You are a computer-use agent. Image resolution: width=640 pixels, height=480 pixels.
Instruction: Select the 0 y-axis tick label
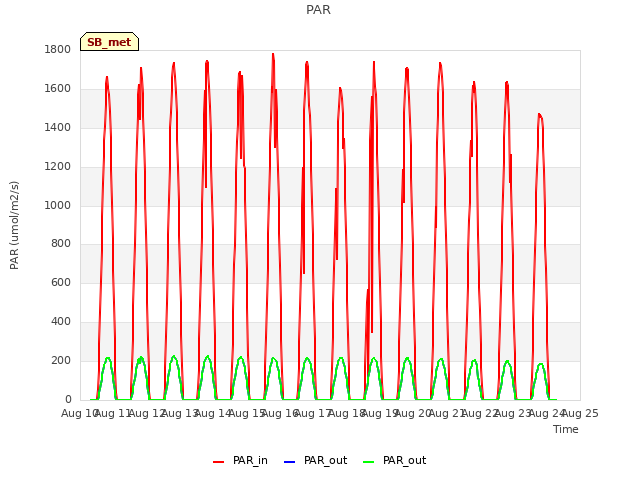pos(68,399)
